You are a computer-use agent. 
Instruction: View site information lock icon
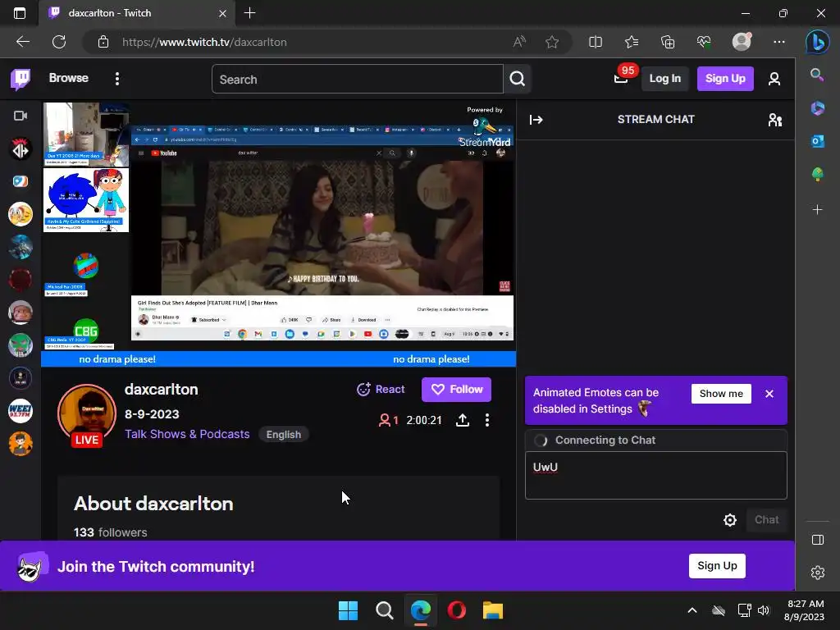pos(103,42)
